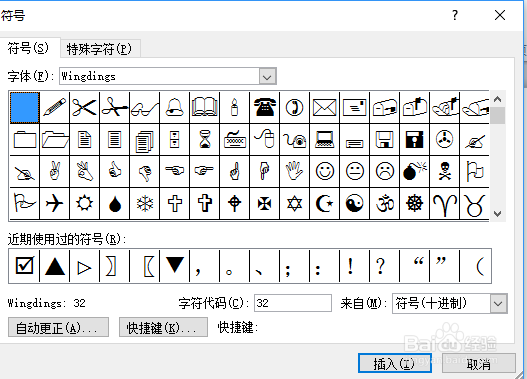Select the laptop computer symbol
The width and height of the screenshot is (527, 379).
click(x=324, y=139)
